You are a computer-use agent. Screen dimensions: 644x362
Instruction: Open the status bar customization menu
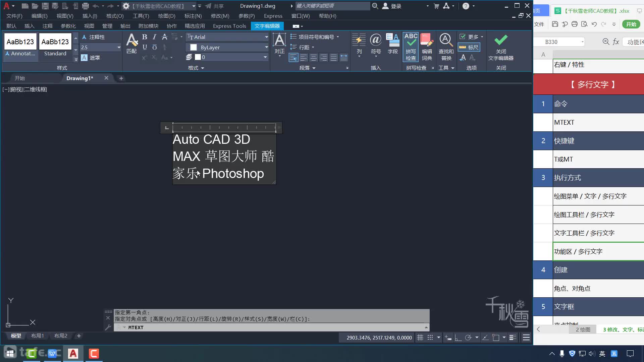[526, 338]
